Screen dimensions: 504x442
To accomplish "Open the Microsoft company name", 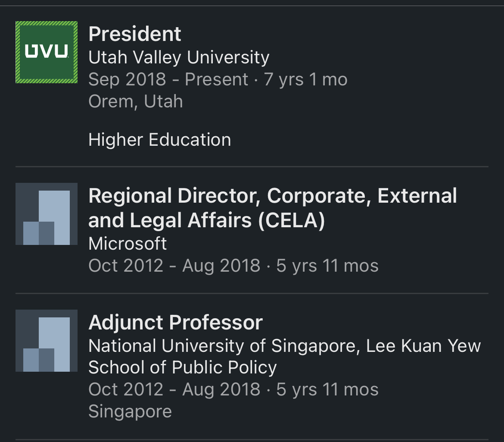I will click(x=128, y=244).
